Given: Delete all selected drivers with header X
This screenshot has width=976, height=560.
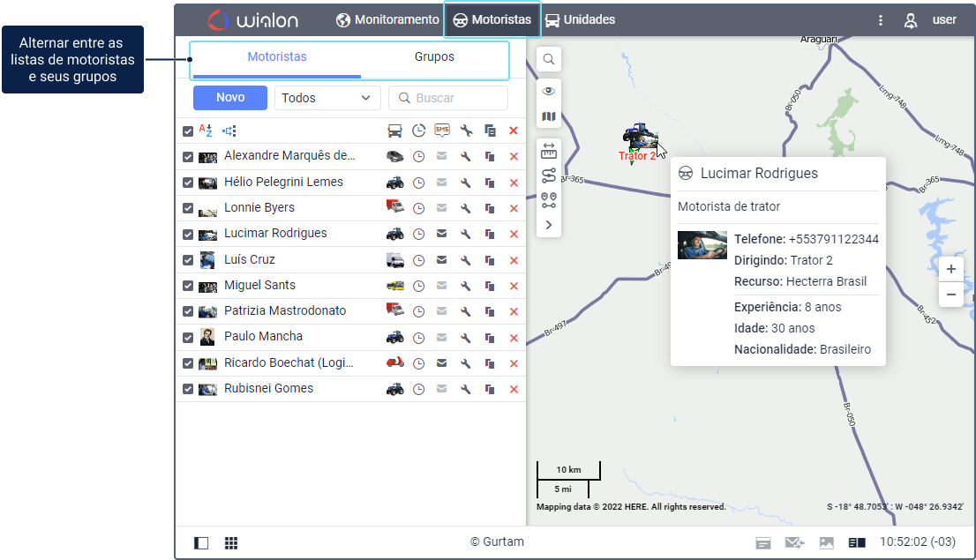Looking at the screenshot, I should 514,131.
